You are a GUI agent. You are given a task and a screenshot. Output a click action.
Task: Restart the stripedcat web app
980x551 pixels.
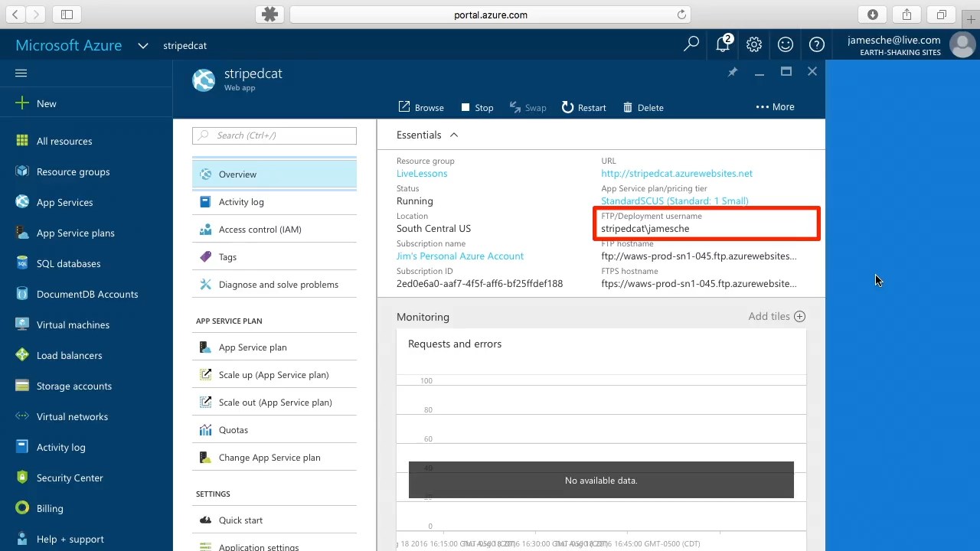(x=583, y=107)
